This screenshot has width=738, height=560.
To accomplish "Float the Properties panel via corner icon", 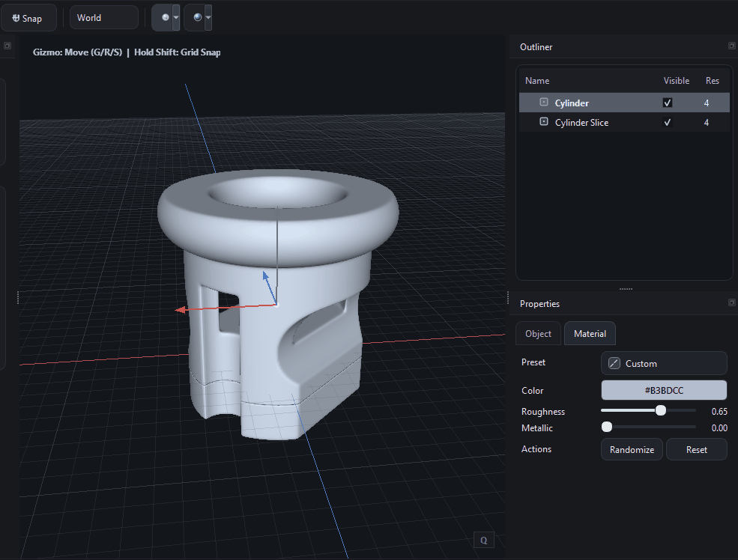I will click(x=731, y=302).
